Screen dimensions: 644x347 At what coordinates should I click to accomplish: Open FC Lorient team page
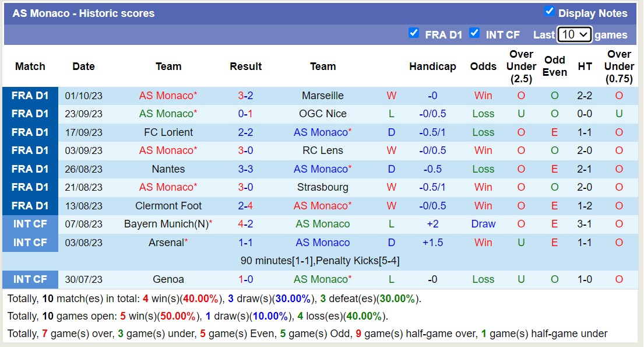coord(168,132)
